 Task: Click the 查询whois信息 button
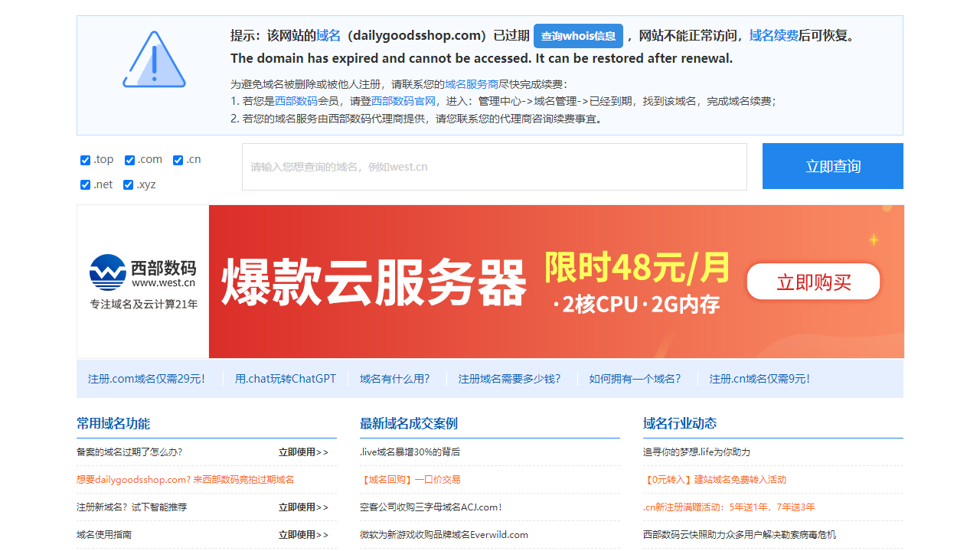click(x=578, y=36)
